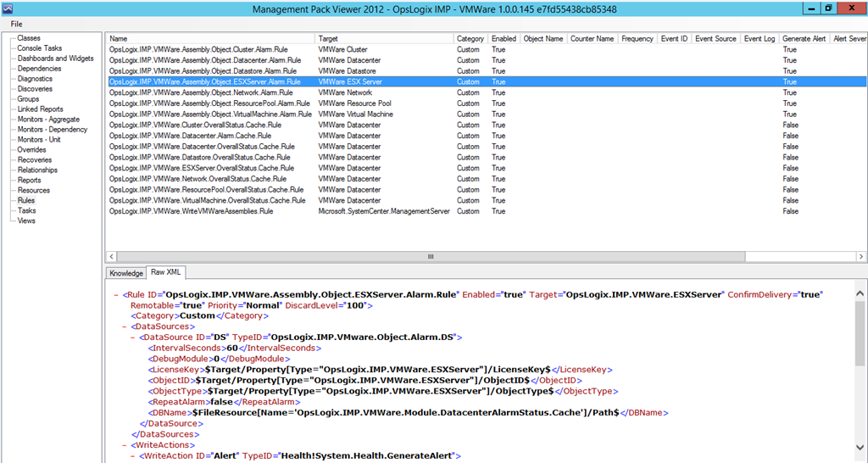Collapse the DataSource ID="DS" XML node

tap(133, 337)
